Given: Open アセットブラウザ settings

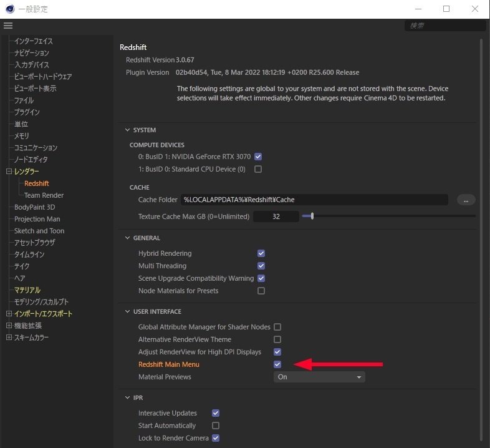Looking at the screenshot, I should 35,243.
